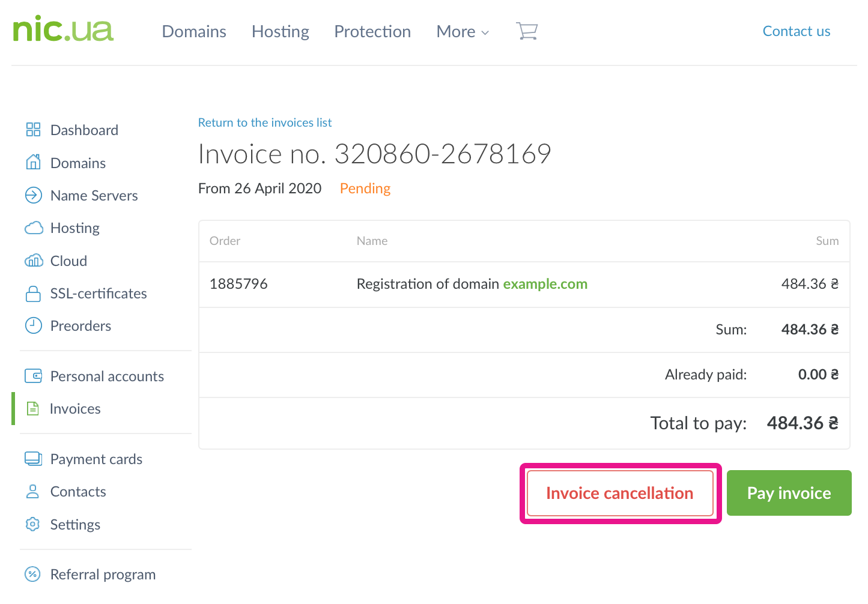Image resolution: width=868 pixels, height=604 pixels.
Task: Click the Settings gear icon
Action: click(33, 524)
